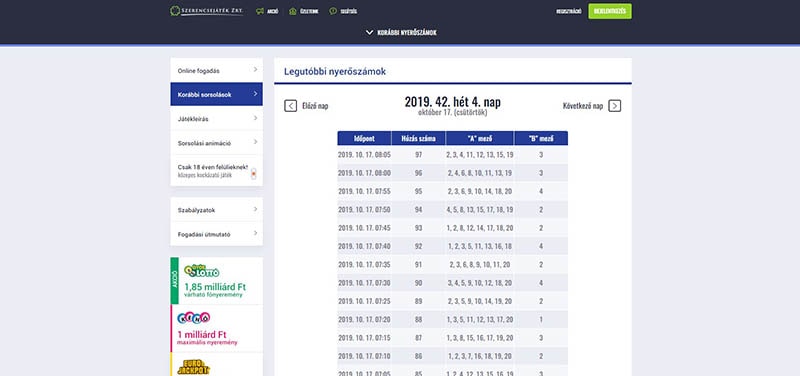The image size is (800, 376).
Task: Click the 18+ age restriction icon
Action: click(254, 173)
